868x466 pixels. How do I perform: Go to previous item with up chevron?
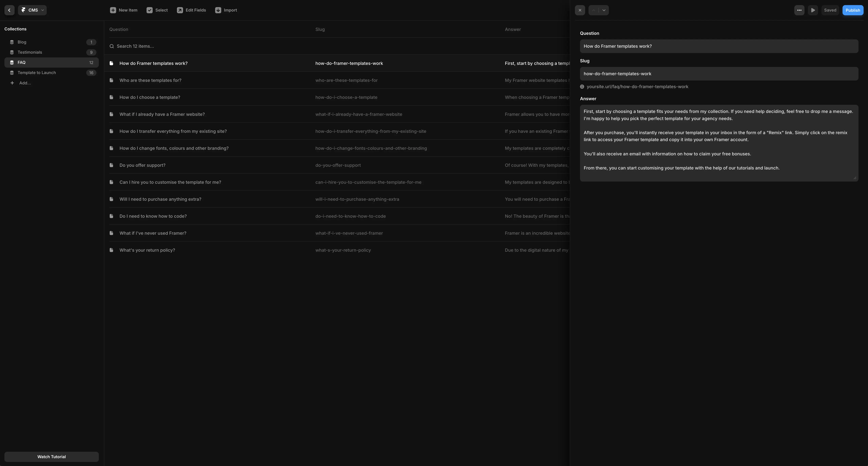(593, 10)
